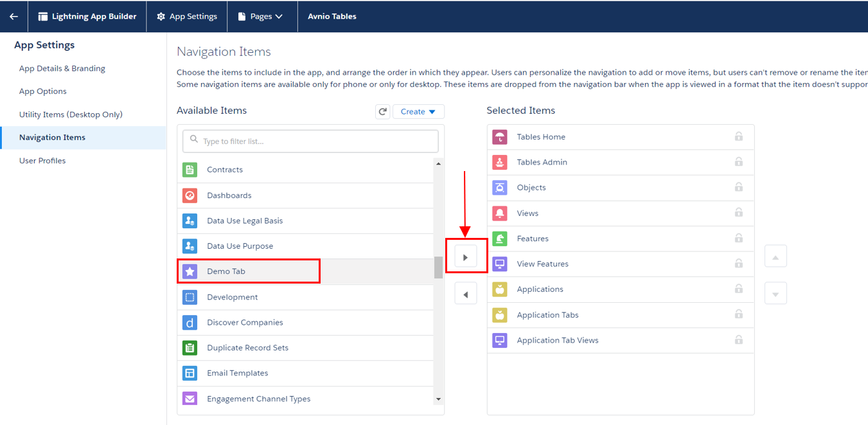The image size is (868, 425).
Task: Click the Tables Home umbrella icon
Action: tap(500, 137)
